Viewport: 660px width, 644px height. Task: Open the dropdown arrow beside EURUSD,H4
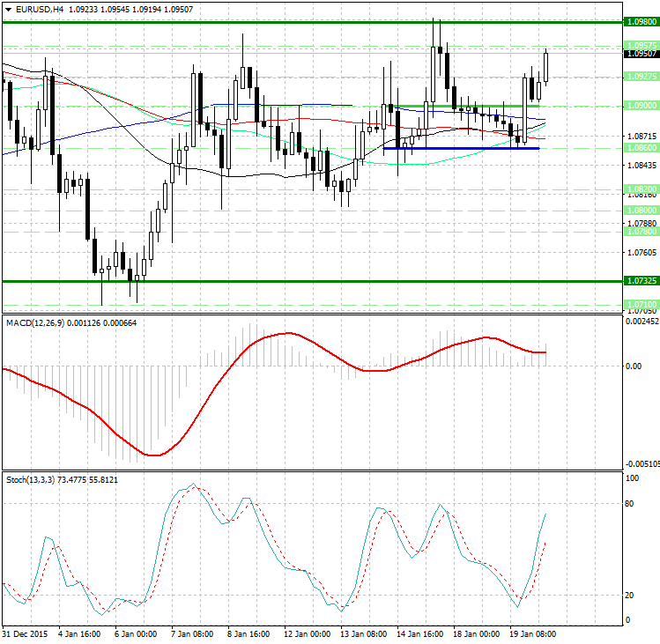[x=7, y=9]
